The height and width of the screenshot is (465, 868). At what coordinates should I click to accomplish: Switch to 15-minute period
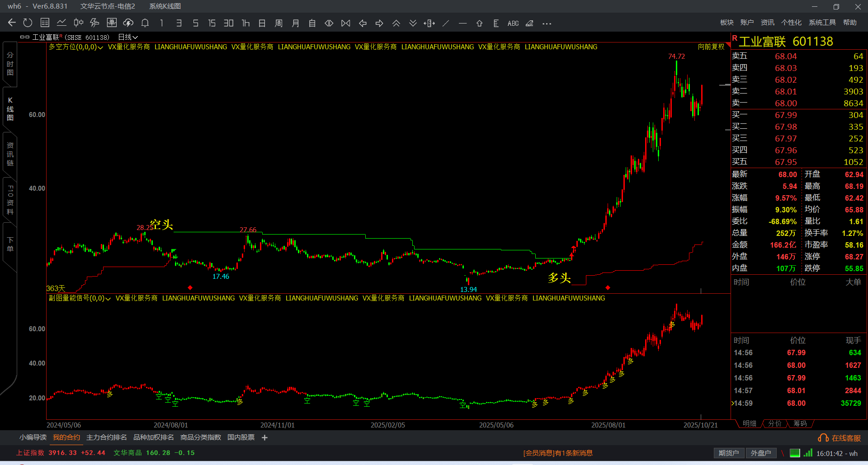(x=212, y=23)
